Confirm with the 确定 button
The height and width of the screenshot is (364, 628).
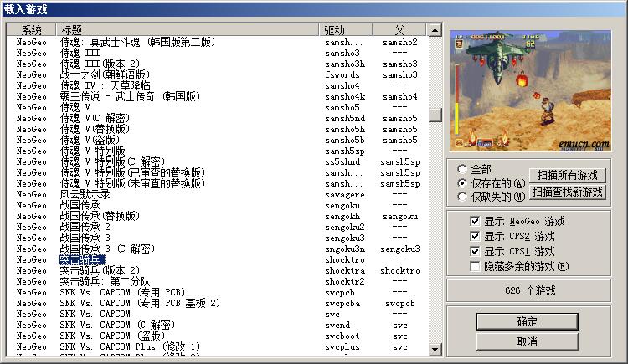527,321
